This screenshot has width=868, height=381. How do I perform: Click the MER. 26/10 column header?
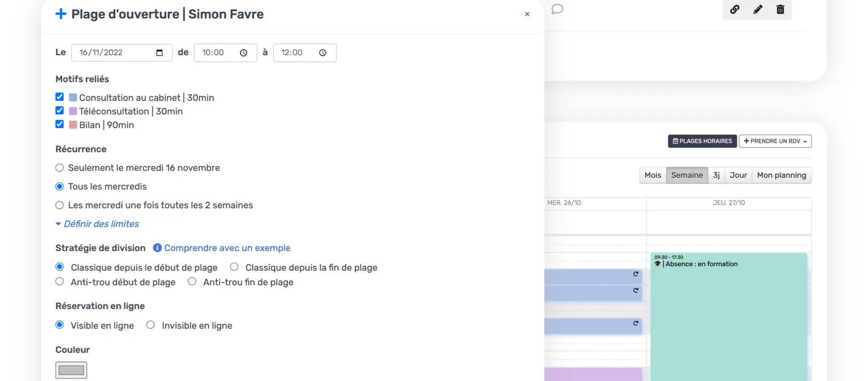click(x=564, y=203)
